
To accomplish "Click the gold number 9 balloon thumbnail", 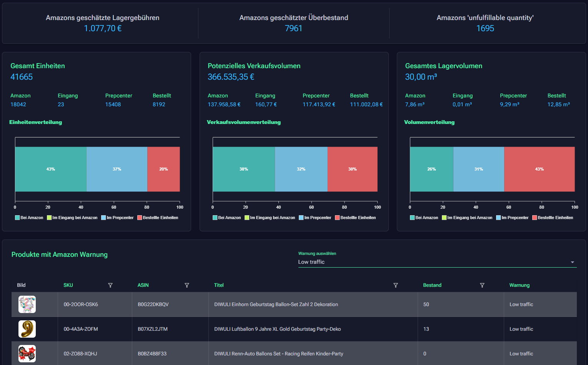I will [27, 329].
